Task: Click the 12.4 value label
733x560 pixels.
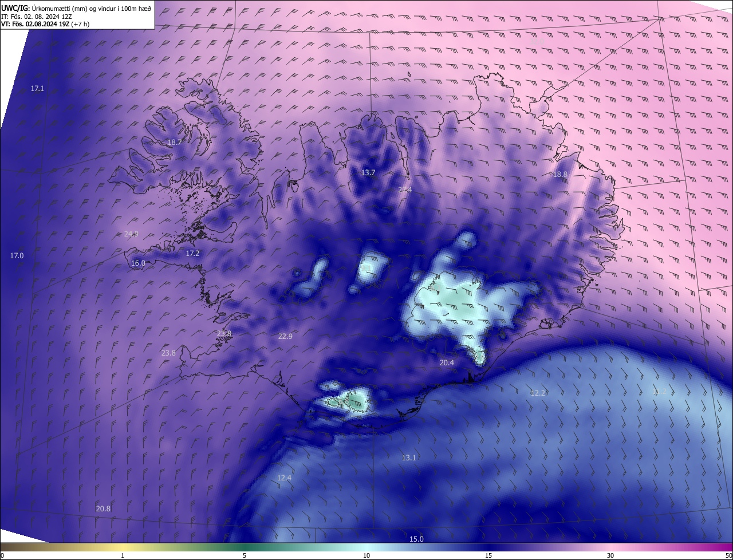Action: (x=284, y=478)
